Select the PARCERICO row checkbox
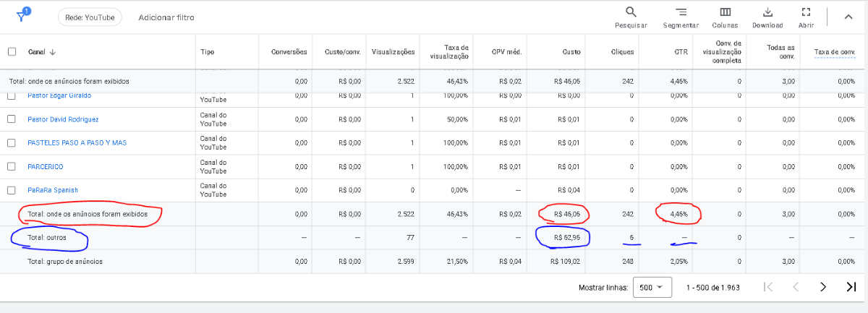Screen dimensions: 868x313 click(x=12, y=166)
